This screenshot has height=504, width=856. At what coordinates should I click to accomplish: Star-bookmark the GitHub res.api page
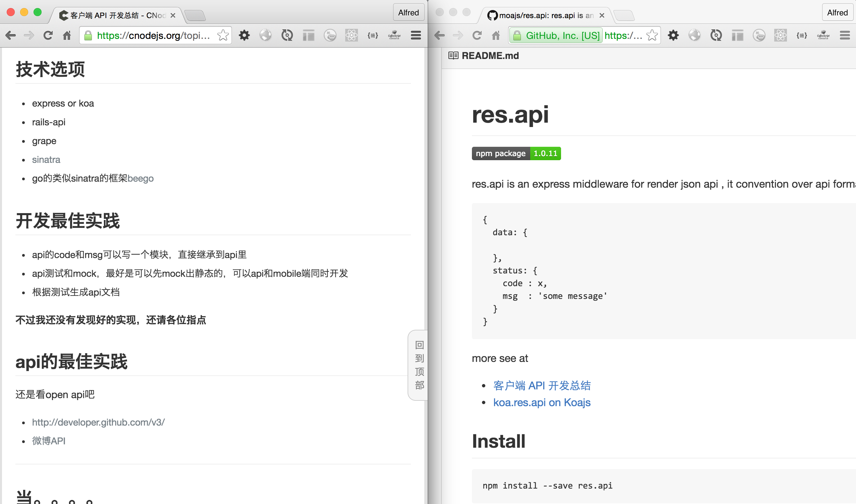pos(652,35)
